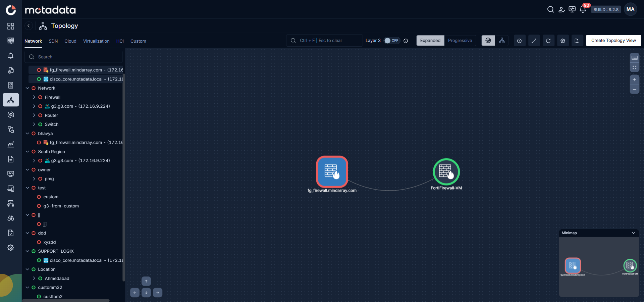Switch to the SDN tab

coord(53,41)
